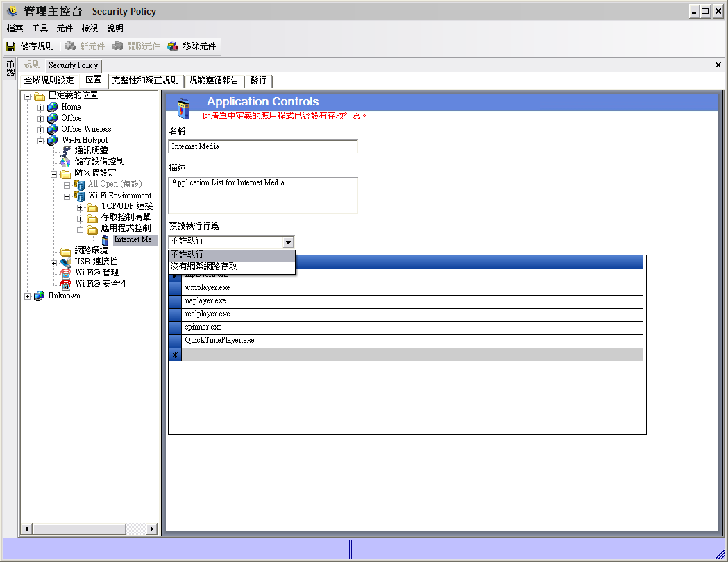The width and height of the screenshot is (728, 562).
Task: Expand the TCP/UDP 連接 node
Action: 81,207
